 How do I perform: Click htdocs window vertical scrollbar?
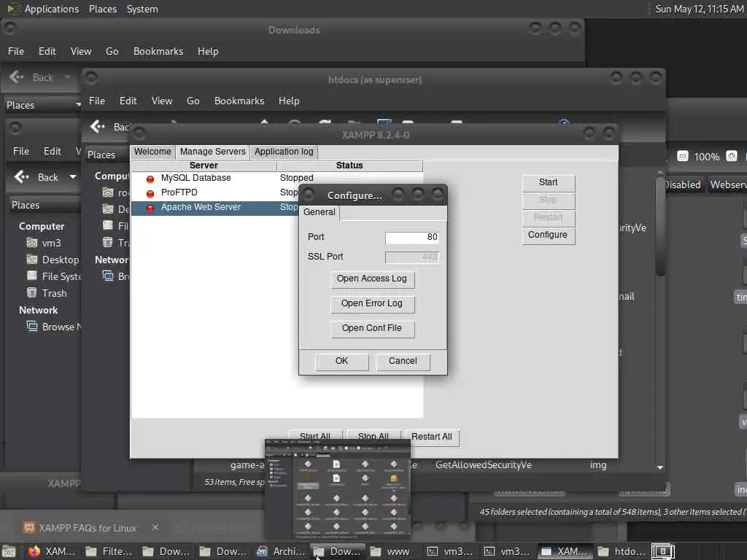(660, 226)
